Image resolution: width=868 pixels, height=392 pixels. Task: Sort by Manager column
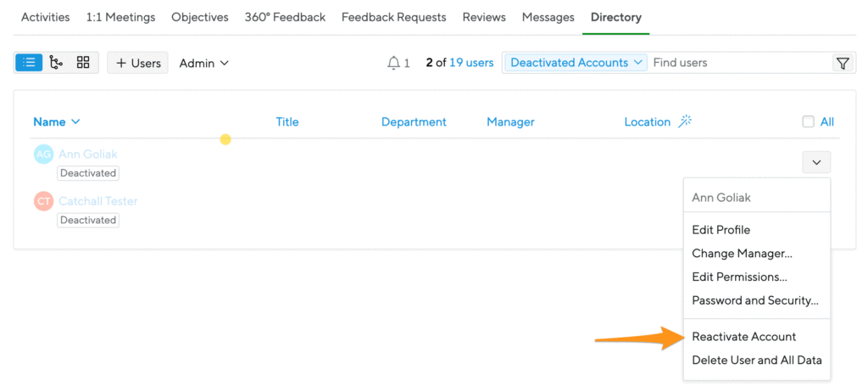coord(510,122)
